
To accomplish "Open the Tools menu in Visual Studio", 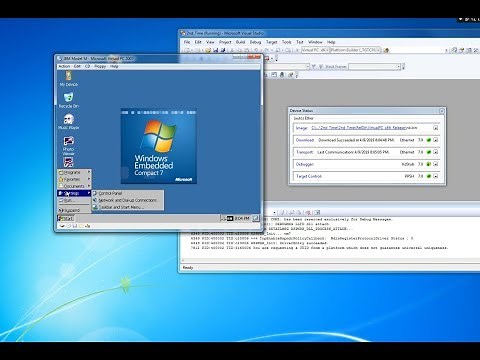I will 287,42.
